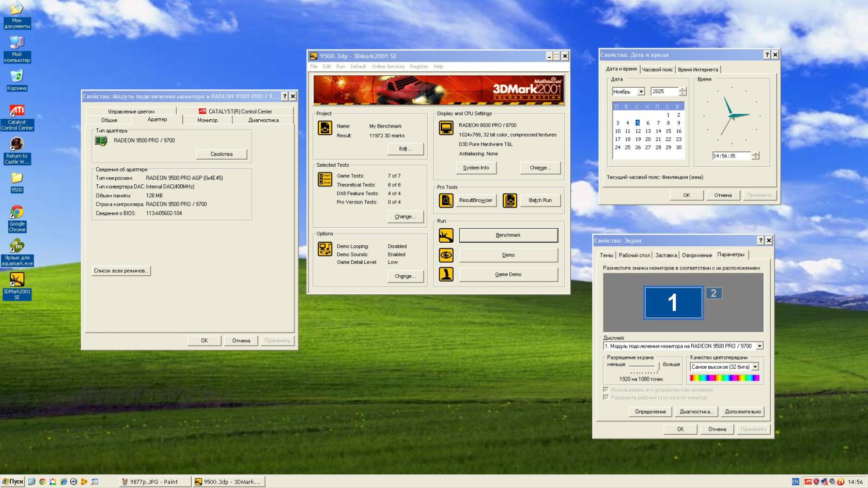Click the time spinner next to 14:56:35
This screenshot has width=868, height=488.
[755, 156]
